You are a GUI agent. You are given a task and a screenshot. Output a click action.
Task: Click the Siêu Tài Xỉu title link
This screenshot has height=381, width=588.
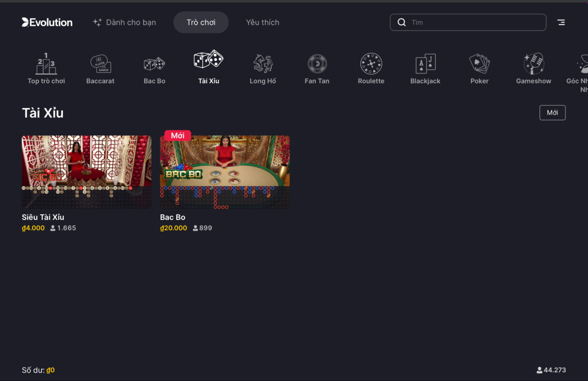(x=43, y=217)
